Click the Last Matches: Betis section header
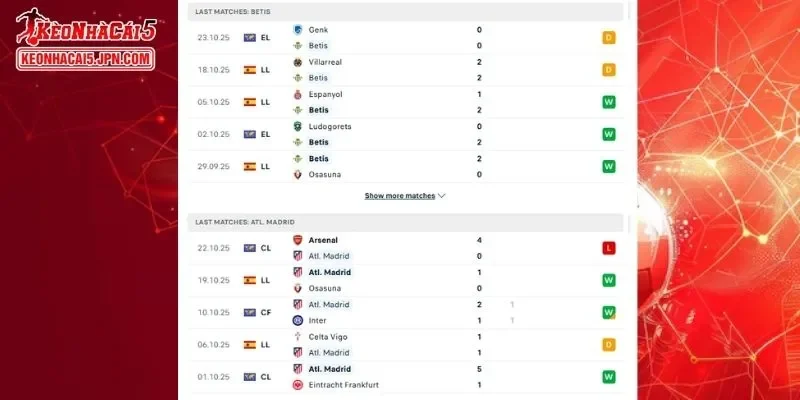800x400 pixels. (x=234, y=9)
